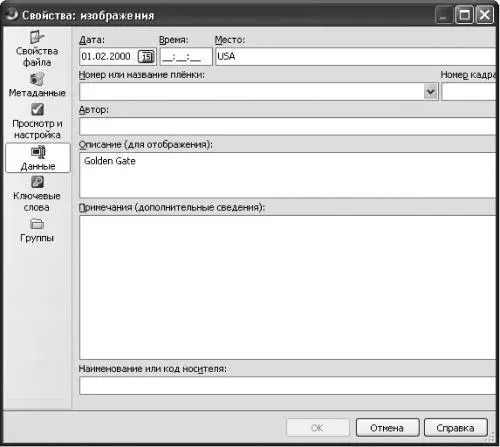Click the Справка button
The width and height of the screenshot is (500, 447).
(455, 428)
